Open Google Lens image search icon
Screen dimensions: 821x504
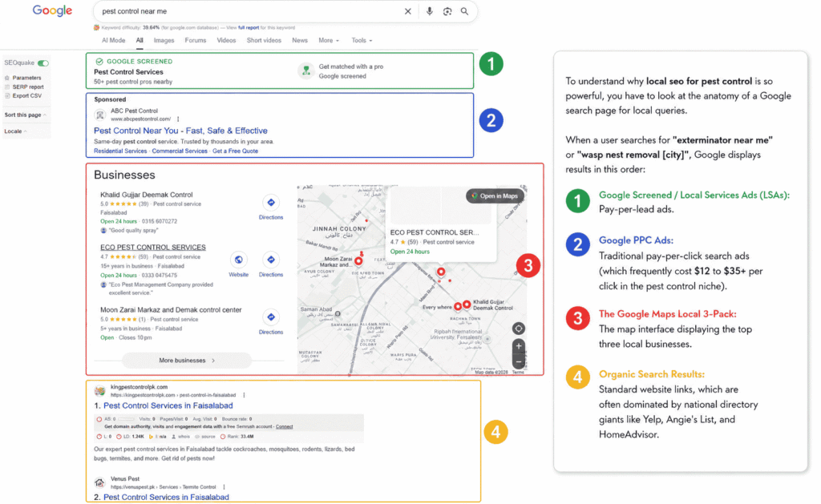(447, 11)
